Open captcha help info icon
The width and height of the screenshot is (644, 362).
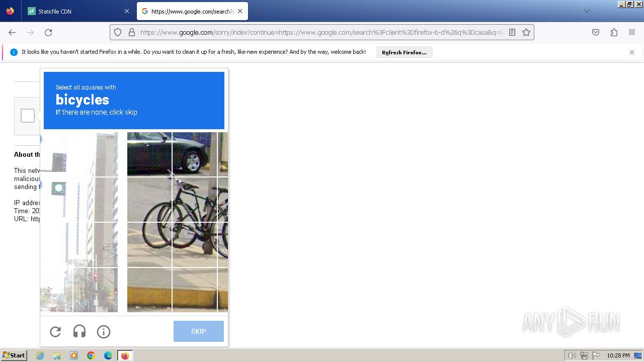click(x=104, y=332)
